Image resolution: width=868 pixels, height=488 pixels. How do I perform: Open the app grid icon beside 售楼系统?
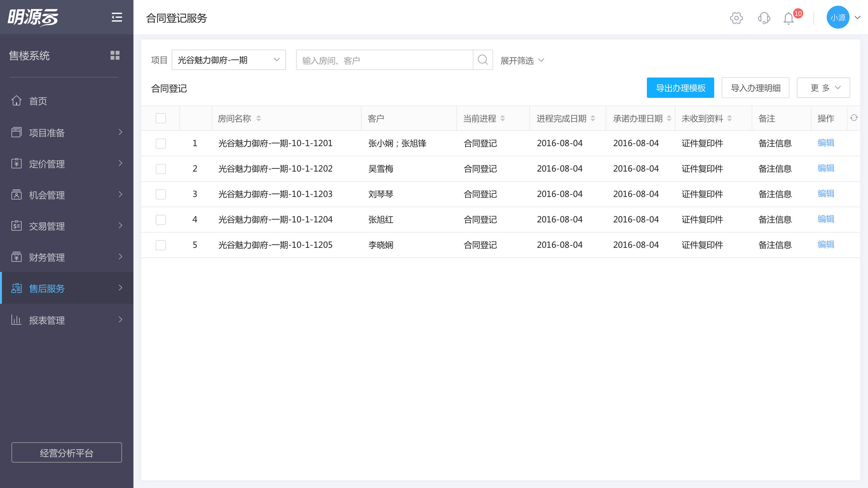pyautogui.click(x=115, y=55)
